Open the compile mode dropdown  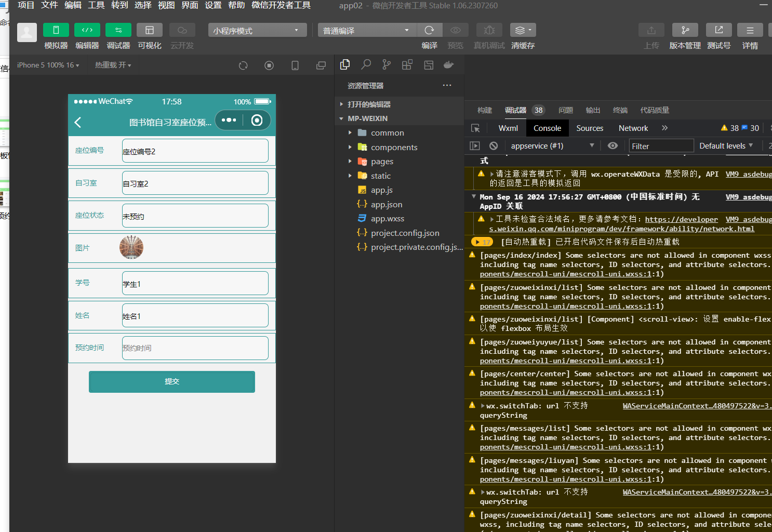click(366, 31)
